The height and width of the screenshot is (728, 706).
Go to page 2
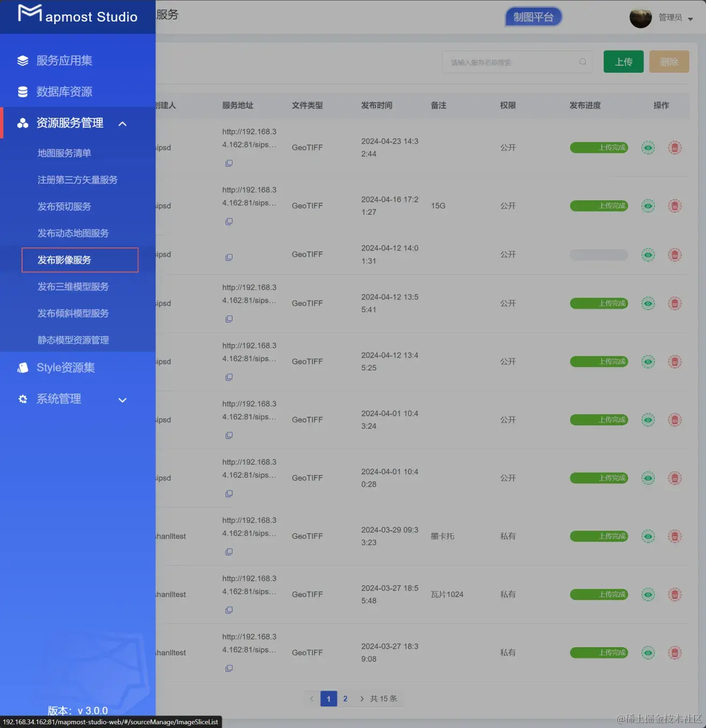point(345,698)
